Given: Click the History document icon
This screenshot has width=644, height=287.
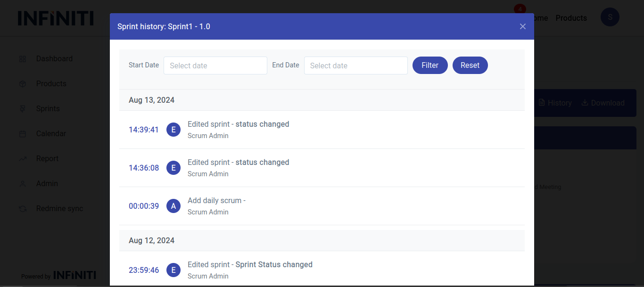Looking at the screenshot, I should pyautogui.click(x=542, y=103).
